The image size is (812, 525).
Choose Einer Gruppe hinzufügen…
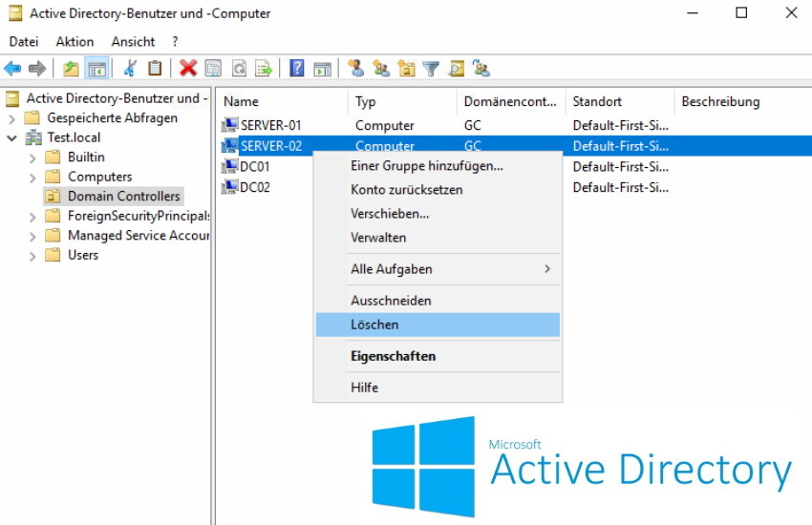[x=438, y=166]
